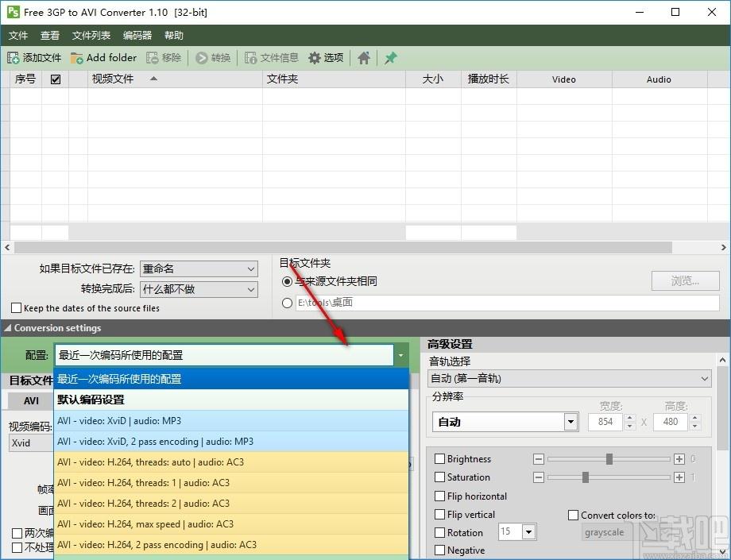Open audio track dropdown 自动 (第一音轨)
The height and width of the screenshot is (560, 731).
point(569,378)
